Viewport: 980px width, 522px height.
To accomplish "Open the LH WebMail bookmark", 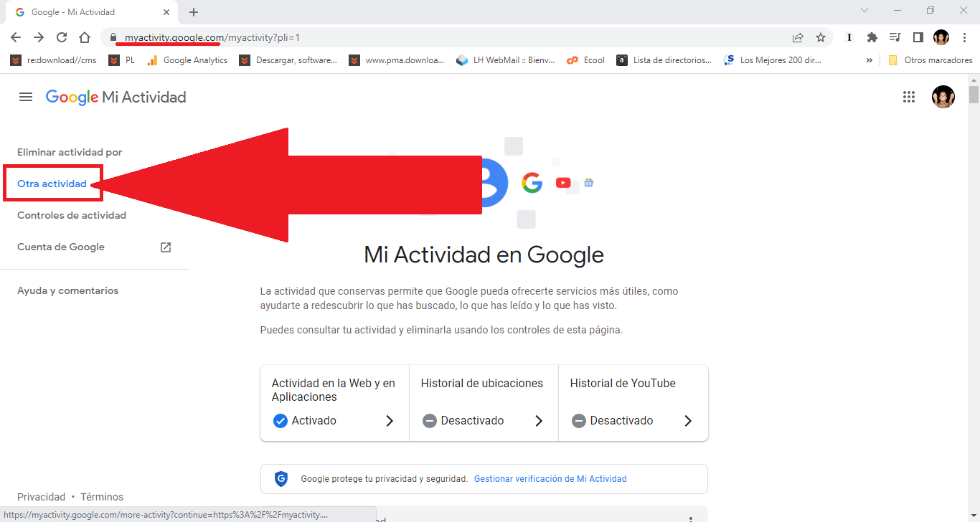I will coord(506,60).
